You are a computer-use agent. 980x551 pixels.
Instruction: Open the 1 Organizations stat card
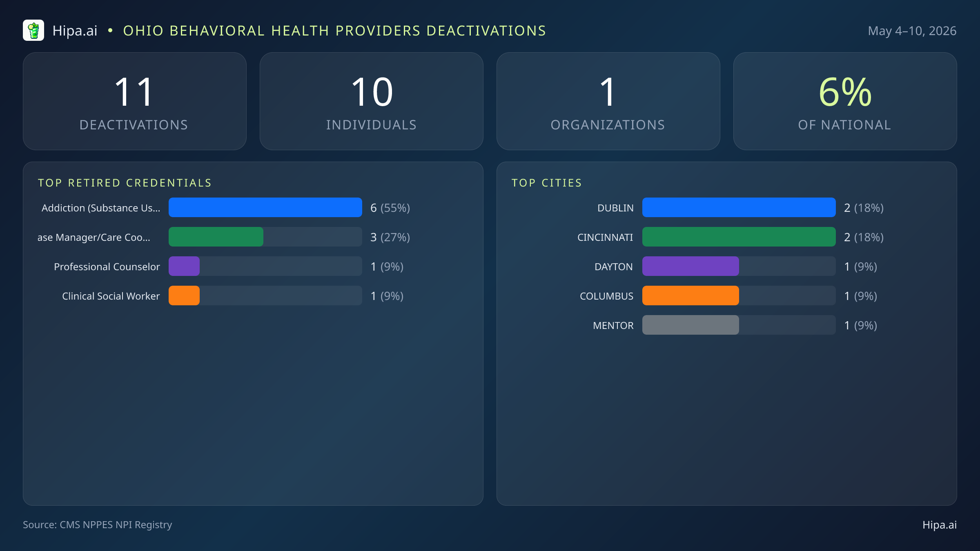point(608,101)
